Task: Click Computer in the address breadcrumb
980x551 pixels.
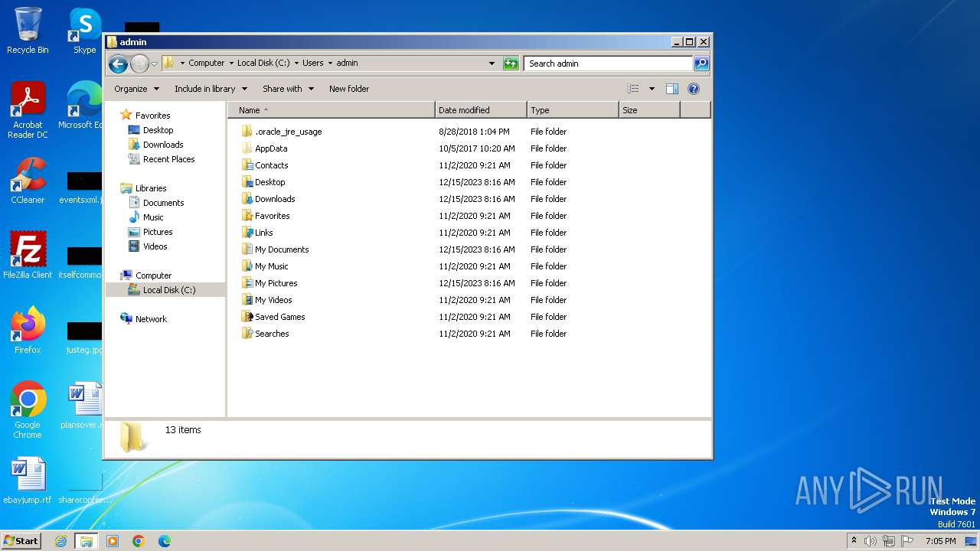Action: [x=207, y=64]
